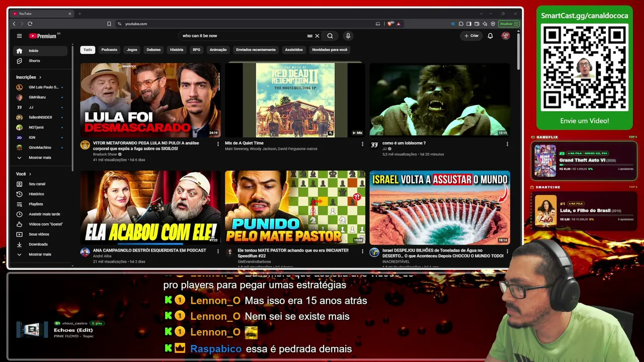Open the ELA ACABOU COM ELE thumbnail

pyautogui.click(x=150, y=208)
